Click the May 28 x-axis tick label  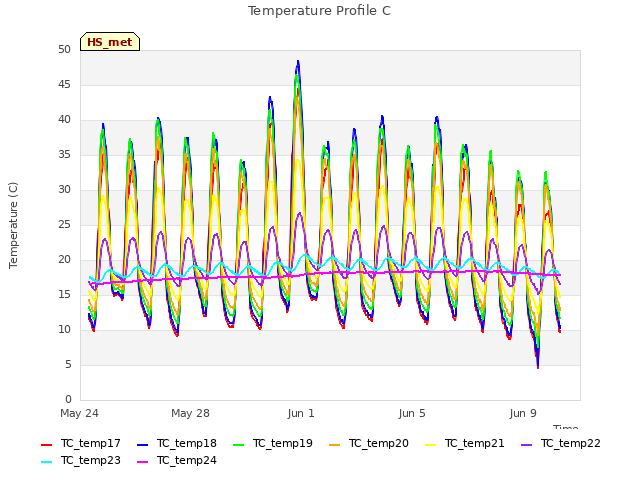pyautogui.click(x=190, y=413)
